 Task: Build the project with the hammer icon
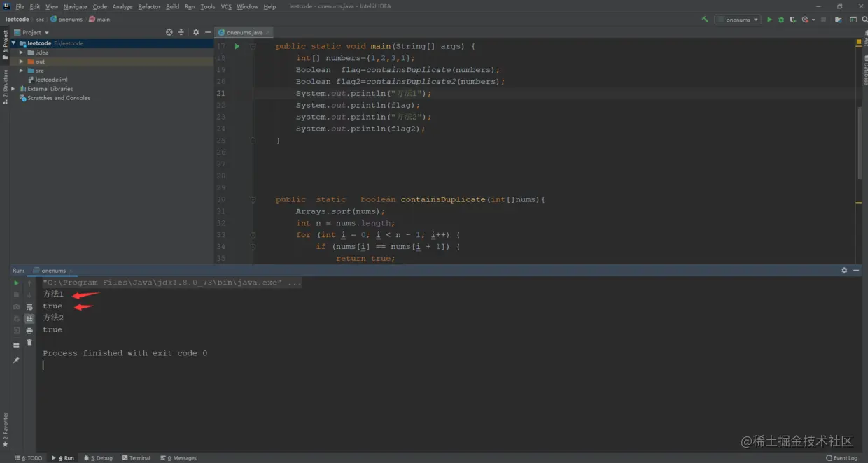pos(705,20)
